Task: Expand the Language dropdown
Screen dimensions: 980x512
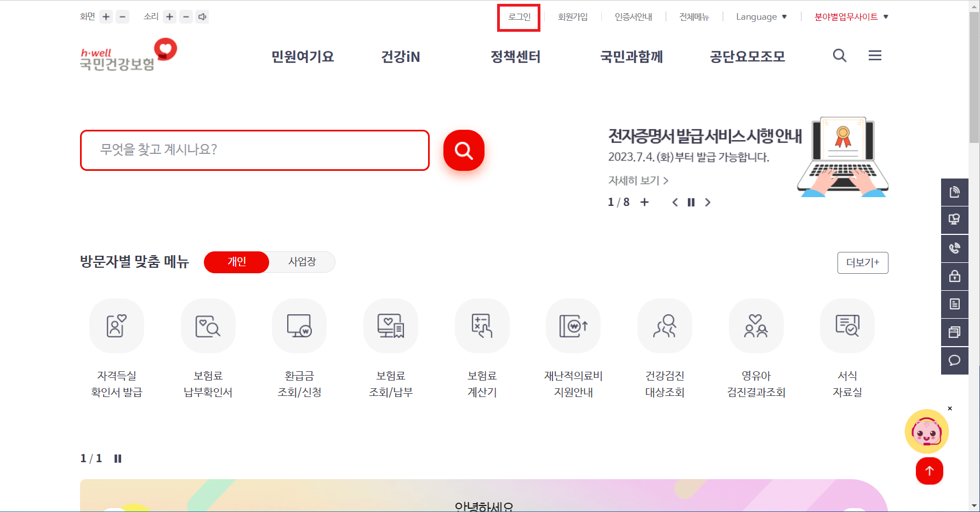Action: tap(761, 17)
